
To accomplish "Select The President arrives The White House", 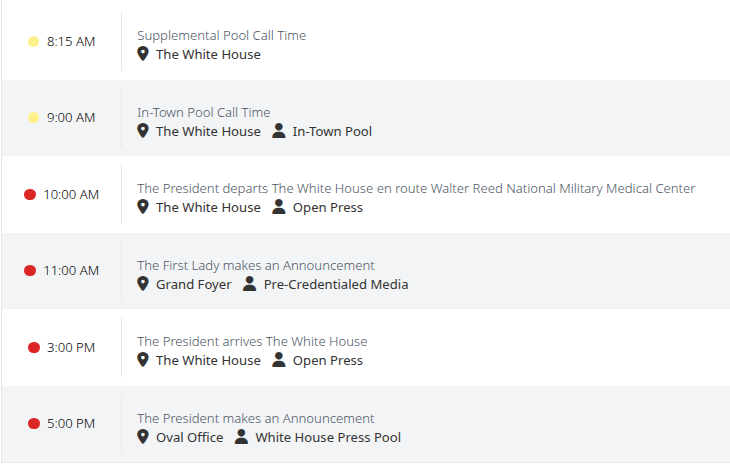I will tap(252, 342).
